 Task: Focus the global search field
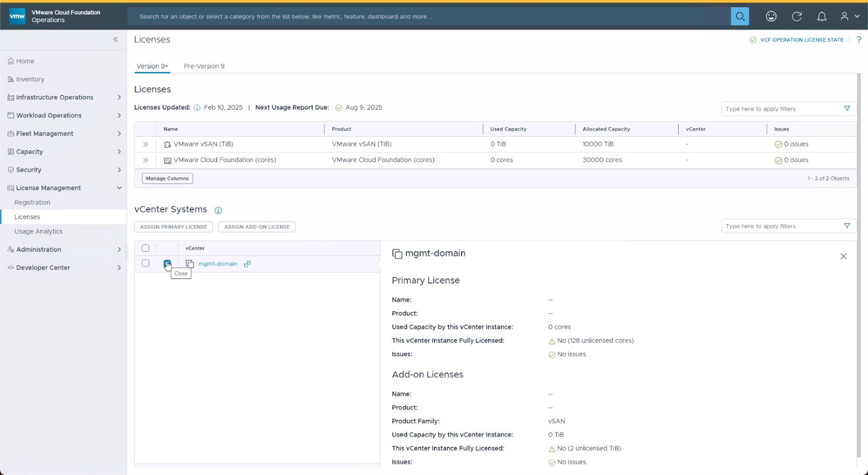[x=429, y=16]
